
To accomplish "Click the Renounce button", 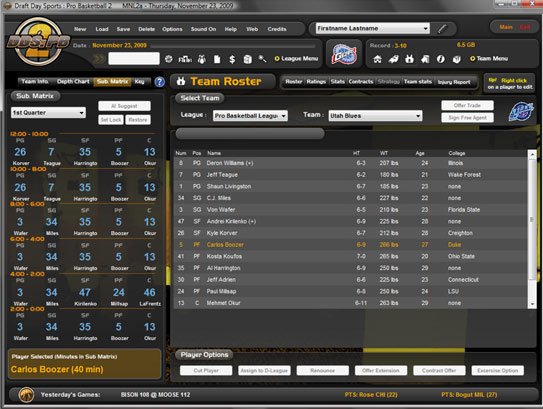I will [322, 371].
